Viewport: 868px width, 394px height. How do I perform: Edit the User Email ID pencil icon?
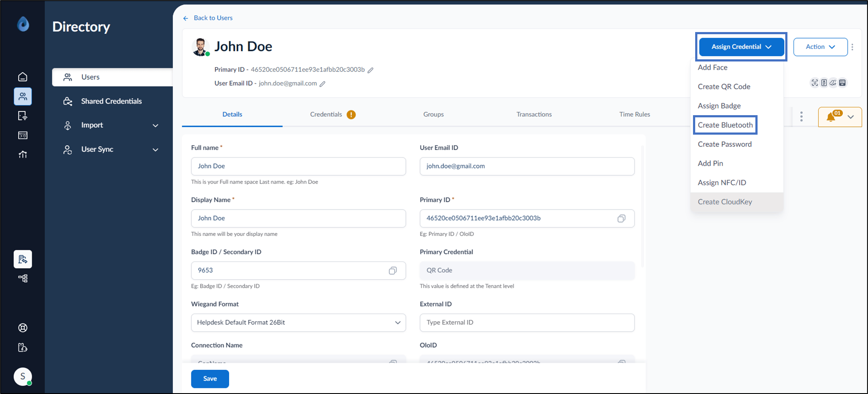322,84
